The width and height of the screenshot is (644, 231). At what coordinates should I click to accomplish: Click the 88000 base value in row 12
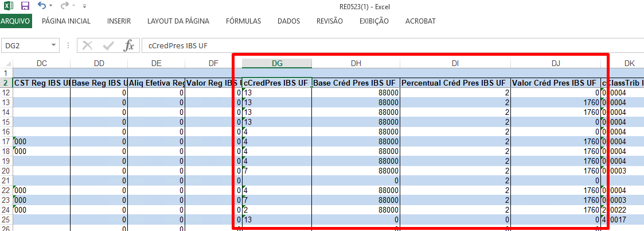point(356,93)
